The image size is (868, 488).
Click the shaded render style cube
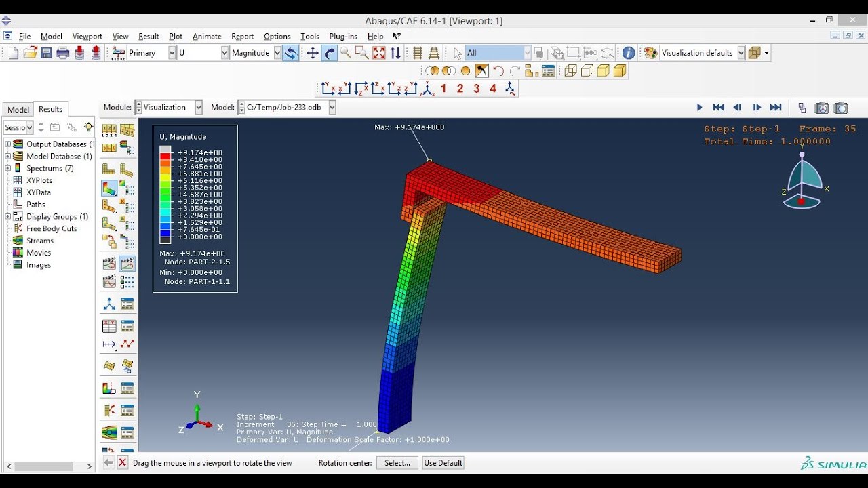(x=620, y=70)
